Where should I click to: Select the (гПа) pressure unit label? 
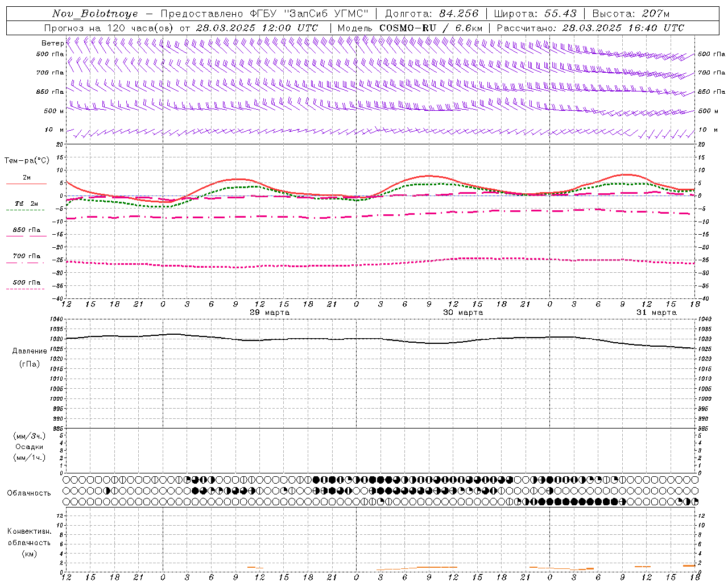[x=30, y=364]
